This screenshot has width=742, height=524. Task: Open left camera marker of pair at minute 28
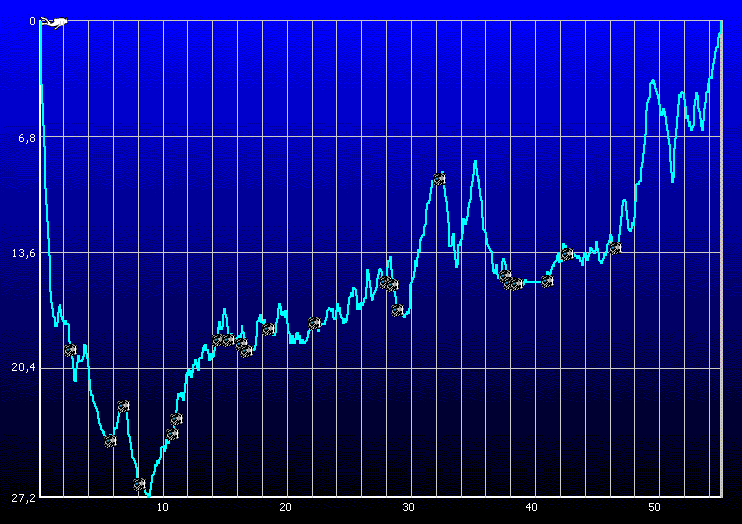click(385, 283)
